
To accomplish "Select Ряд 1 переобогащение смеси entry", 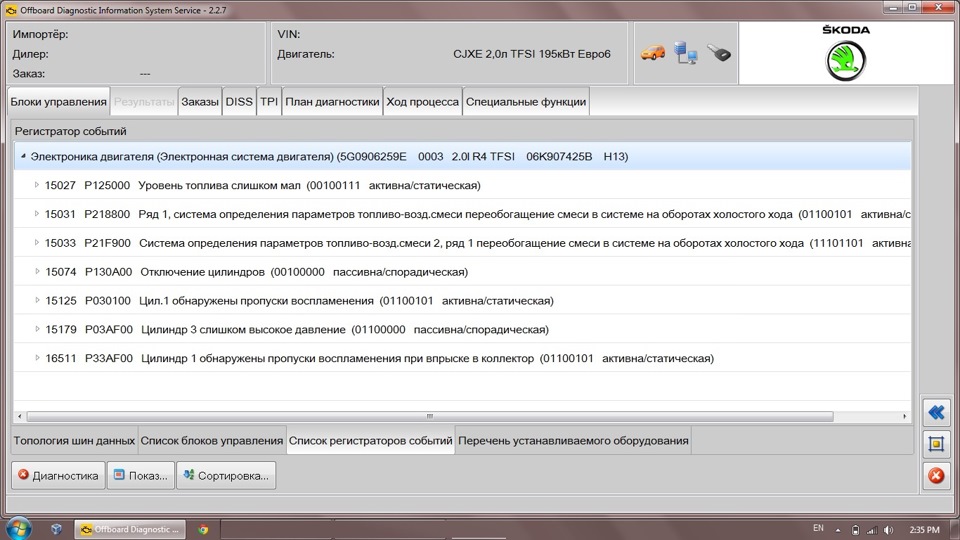I will 462,214.
